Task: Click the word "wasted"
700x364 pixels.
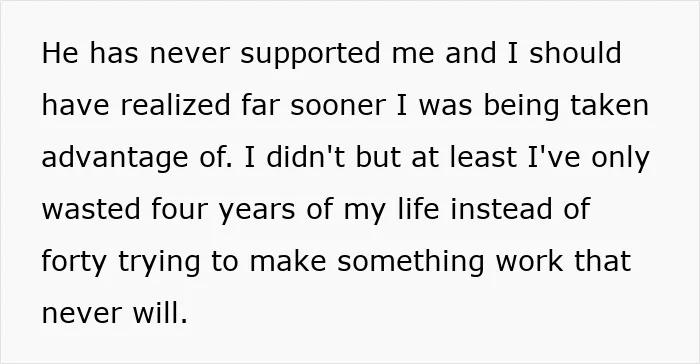Action: click(x=91, y=209)
